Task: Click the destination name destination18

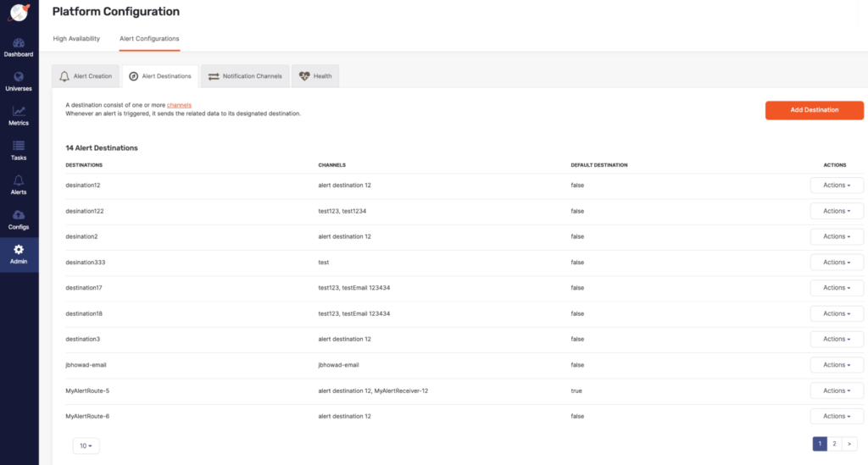Action: [84, 313]
